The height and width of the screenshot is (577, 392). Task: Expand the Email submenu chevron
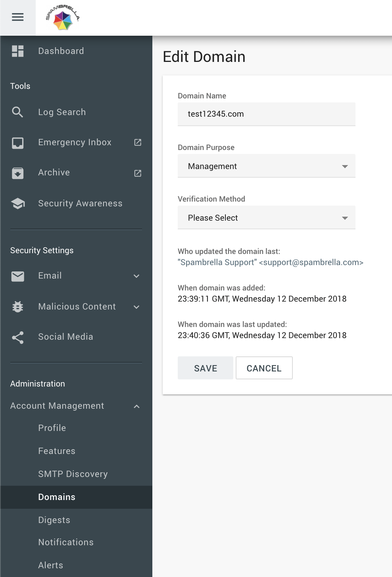pos(136,276)
